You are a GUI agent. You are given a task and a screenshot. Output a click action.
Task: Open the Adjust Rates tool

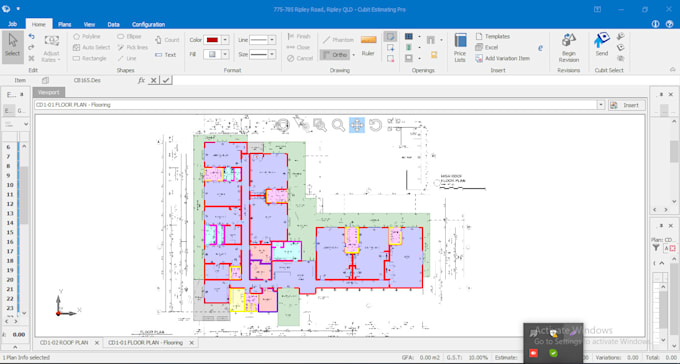click(x=51, y=48)
